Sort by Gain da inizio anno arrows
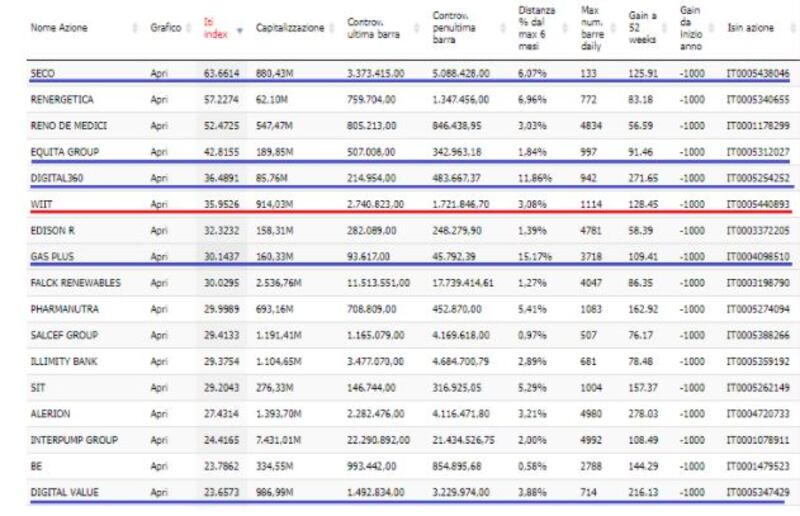800x516 pixels. pos(711,28)
